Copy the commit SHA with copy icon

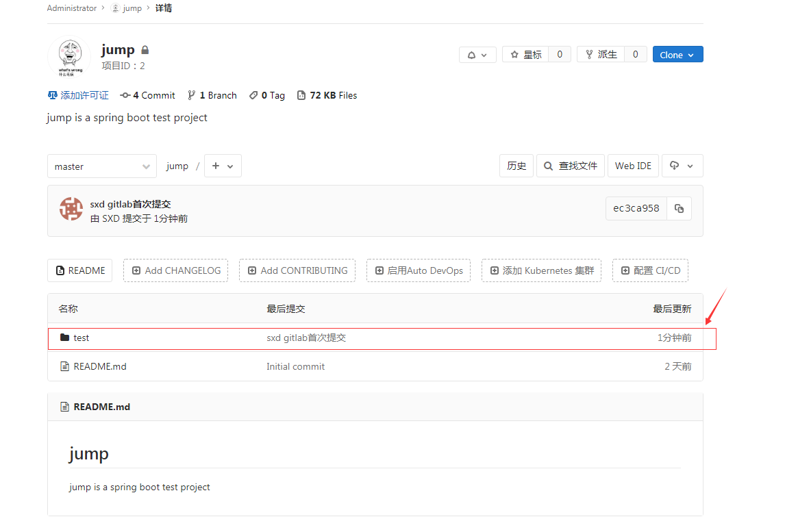click(x=679, y=208)
